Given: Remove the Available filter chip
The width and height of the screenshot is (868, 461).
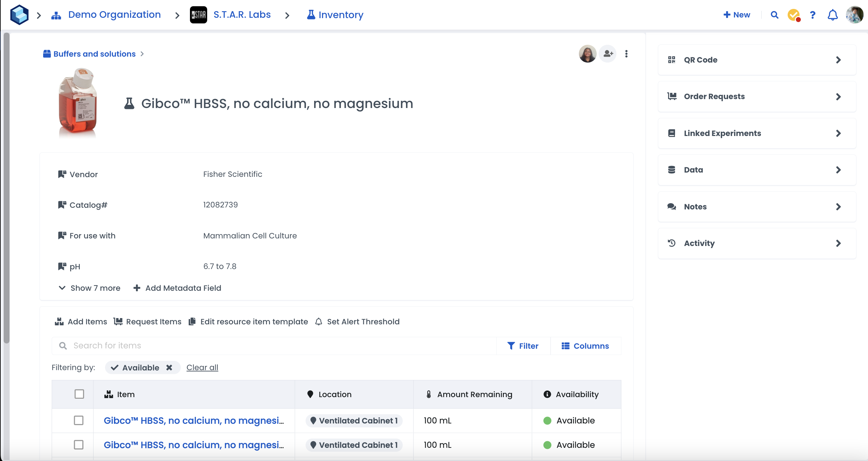Looking at the screenshot, I should tap(169, 367).
